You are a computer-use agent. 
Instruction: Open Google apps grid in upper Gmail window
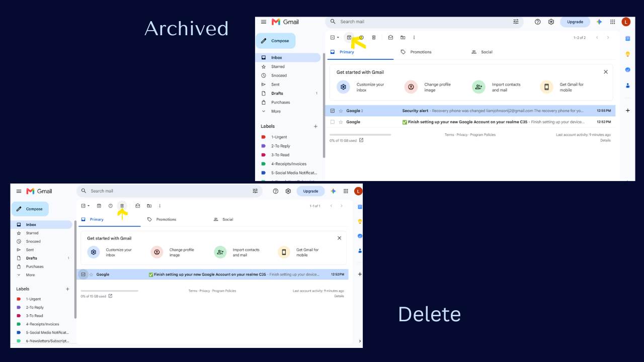[x=613, y=22]
